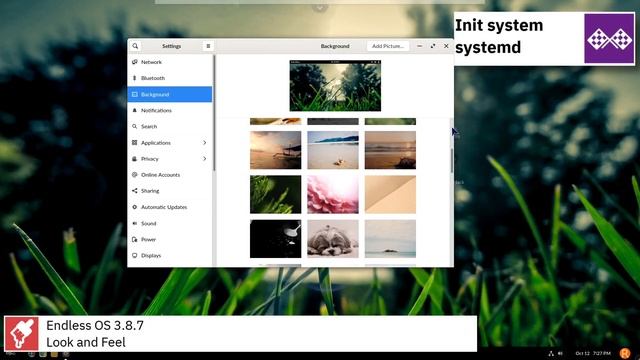
Task: Select the sandy beach with mountain wallpaper
Action: pos(333,150)
